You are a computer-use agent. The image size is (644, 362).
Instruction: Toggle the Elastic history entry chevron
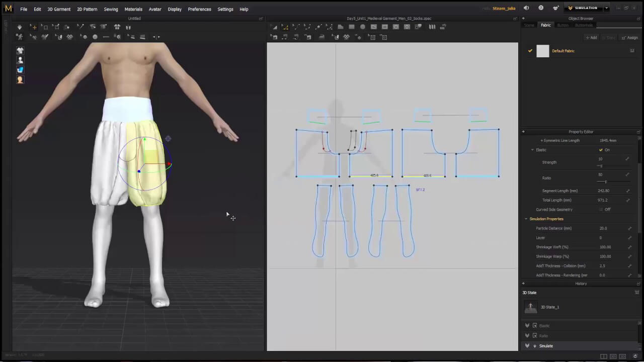tap(527, 326)
